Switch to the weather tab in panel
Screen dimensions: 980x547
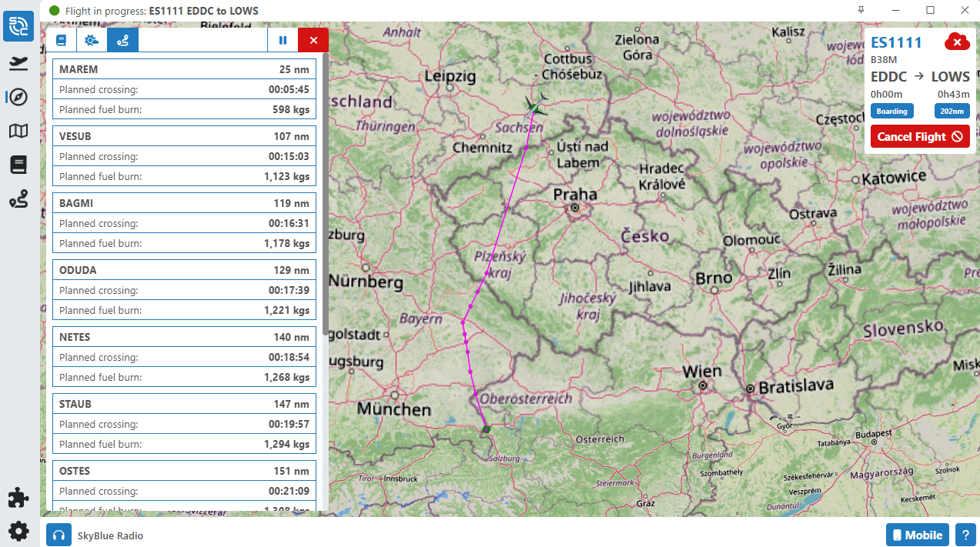(92, 41)
